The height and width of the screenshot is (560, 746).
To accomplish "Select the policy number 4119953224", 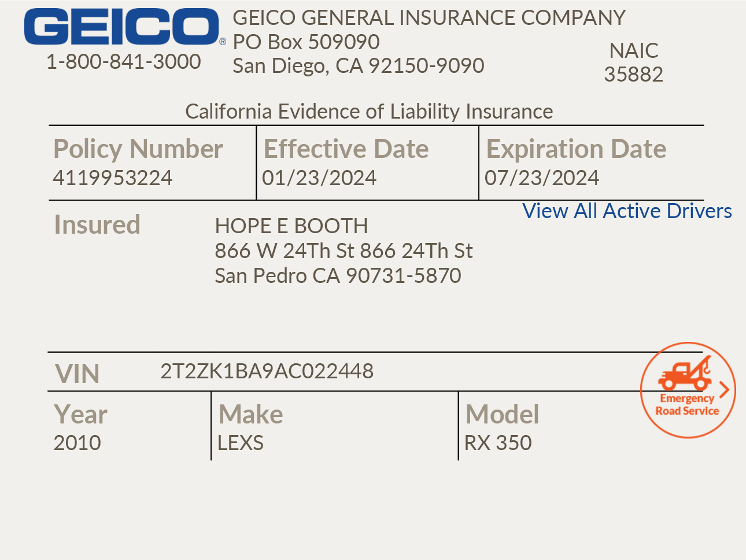I will pos(112,178).
